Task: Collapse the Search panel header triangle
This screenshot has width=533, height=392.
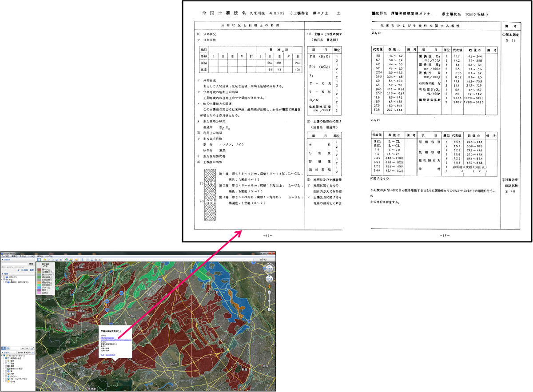Action: (2, 260)
